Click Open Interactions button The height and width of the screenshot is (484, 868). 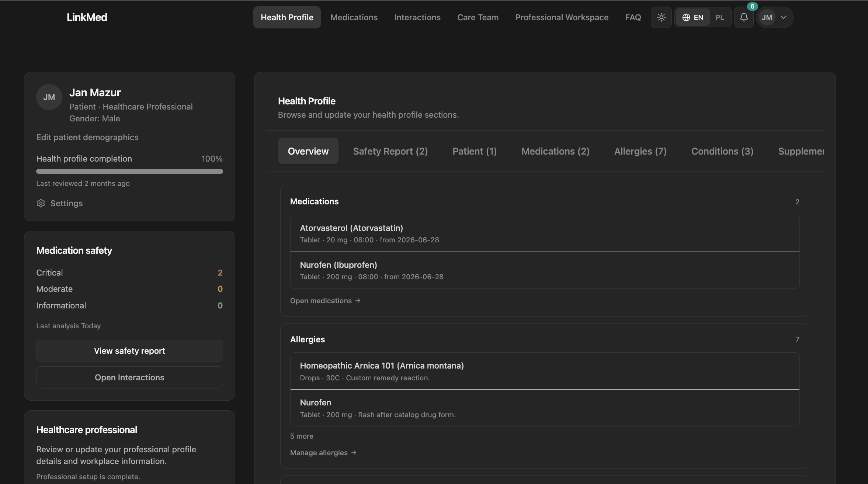point(129,377)
